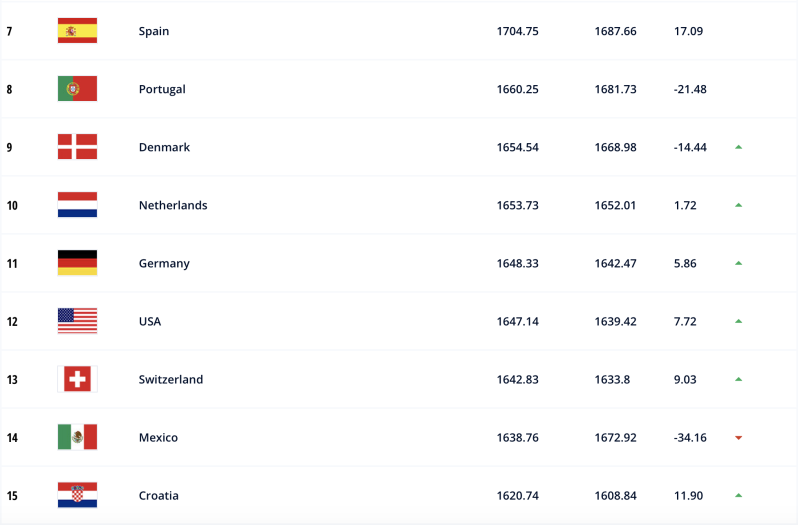Open the Germany team name link
The image size is (798, 525).
click(x=164, y=264)
